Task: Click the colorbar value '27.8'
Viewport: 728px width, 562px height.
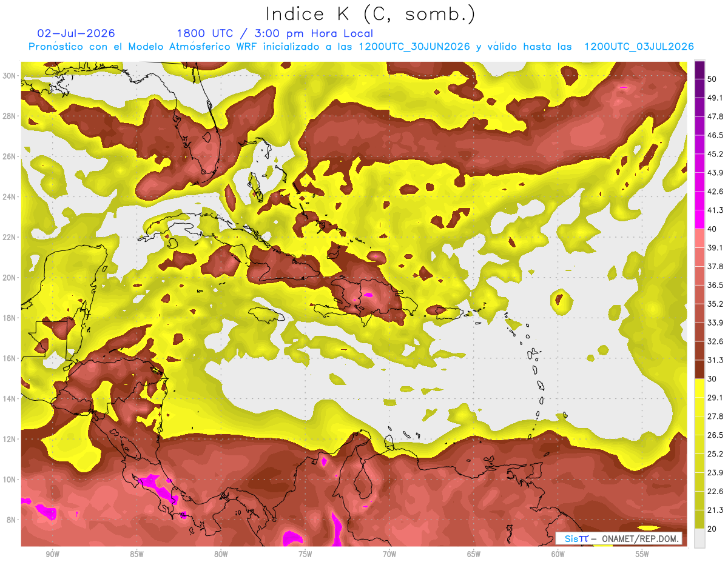Action: (715, 416)
